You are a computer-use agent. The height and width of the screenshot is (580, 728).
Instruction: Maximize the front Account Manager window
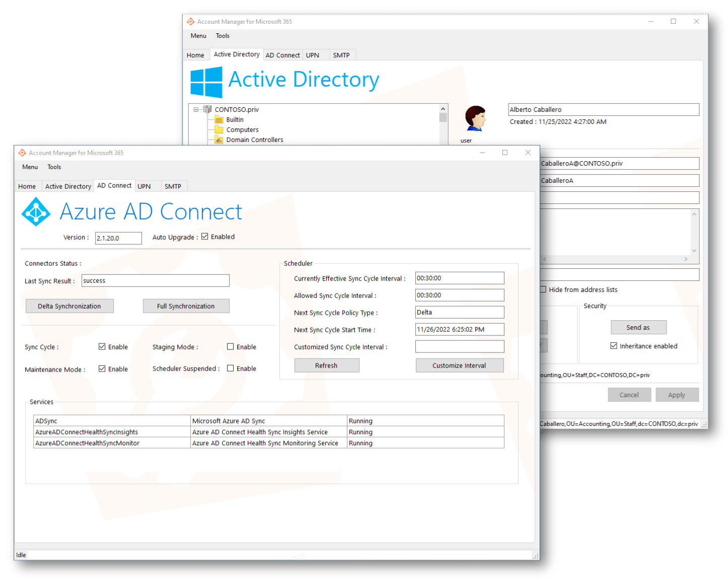(505, 153)
